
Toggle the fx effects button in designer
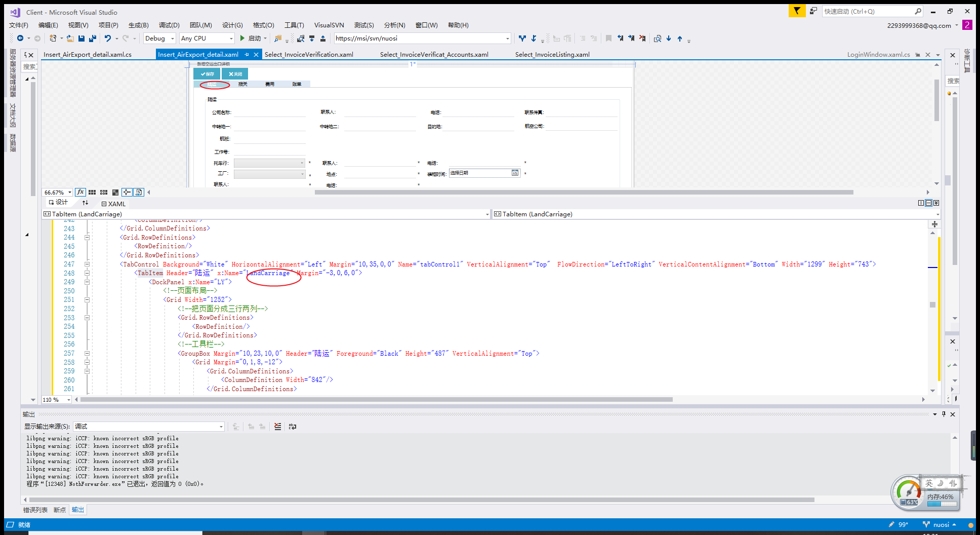80,192
